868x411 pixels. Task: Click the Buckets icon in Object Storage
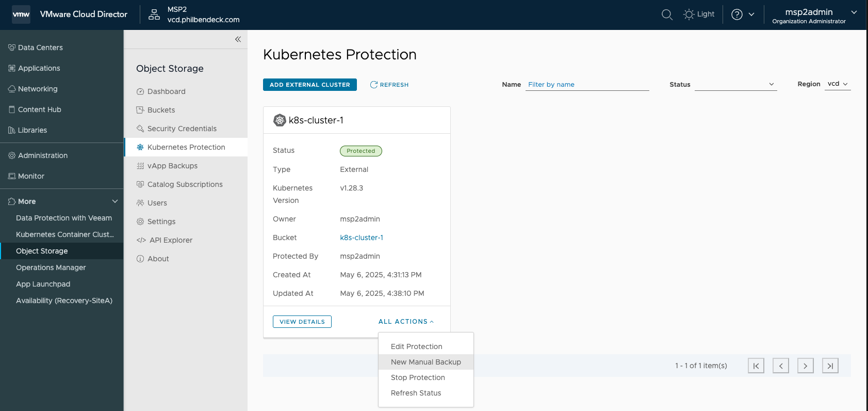(140, 110)
